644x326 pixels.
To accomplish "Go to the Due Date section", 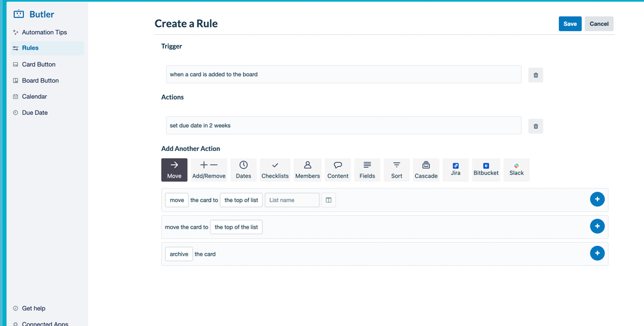I will (x=35, y=112).
